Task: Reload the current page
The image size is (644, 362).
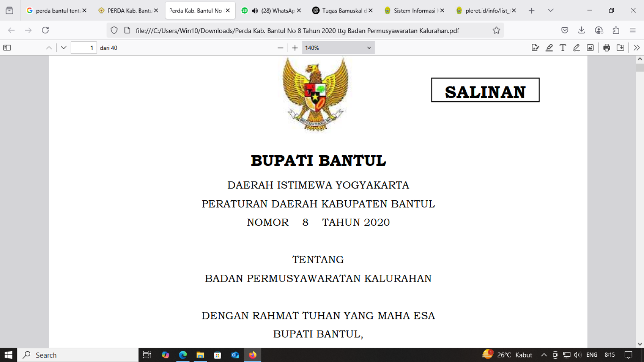Action: pos(45,30)
